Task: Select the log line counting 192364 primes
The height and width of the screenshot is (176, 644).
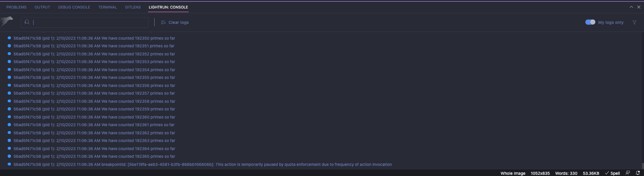Action: click(x=94, y=148)
